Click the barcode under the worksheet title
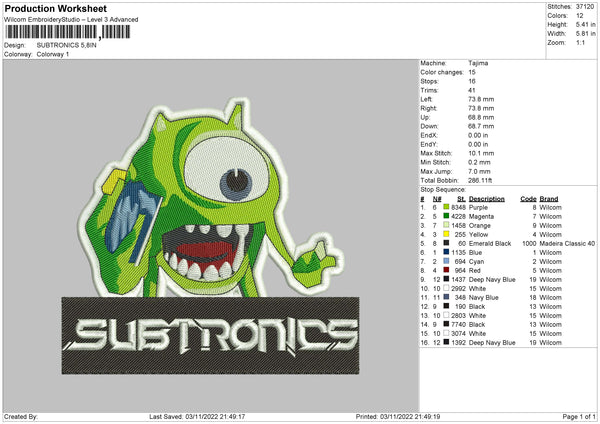 pyautogui.click(x=68, y=32)
